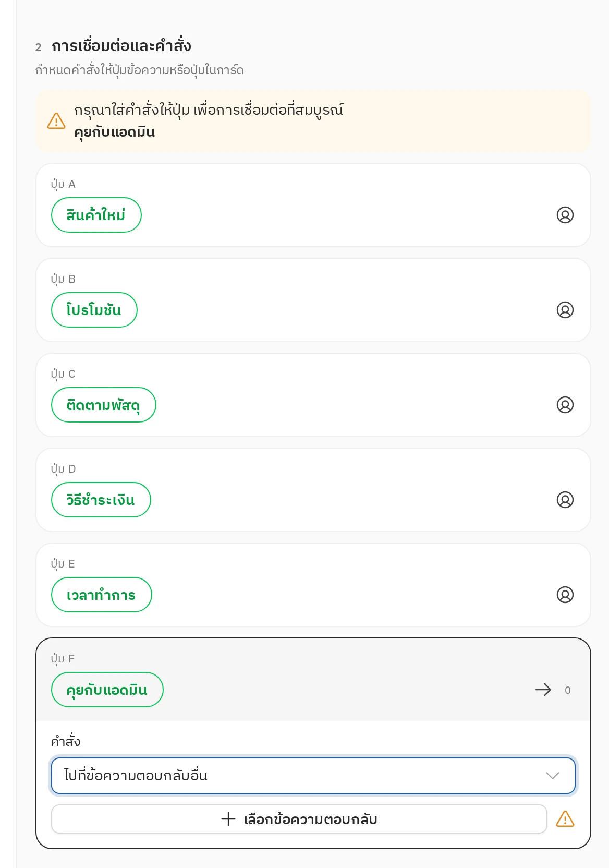
Task: Select the สินค้าใหม่ button chip
Action: point(96,215)
